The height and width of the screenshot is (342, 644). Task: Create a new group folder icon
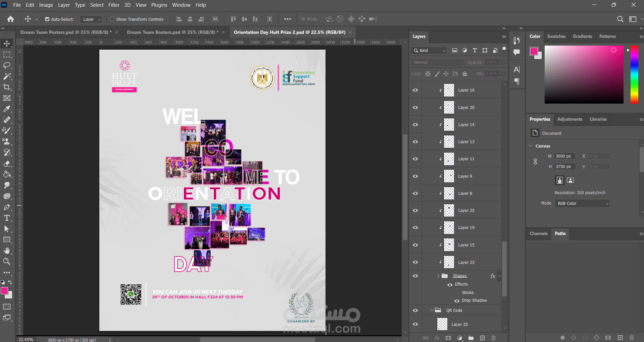[x=471, y=338]
